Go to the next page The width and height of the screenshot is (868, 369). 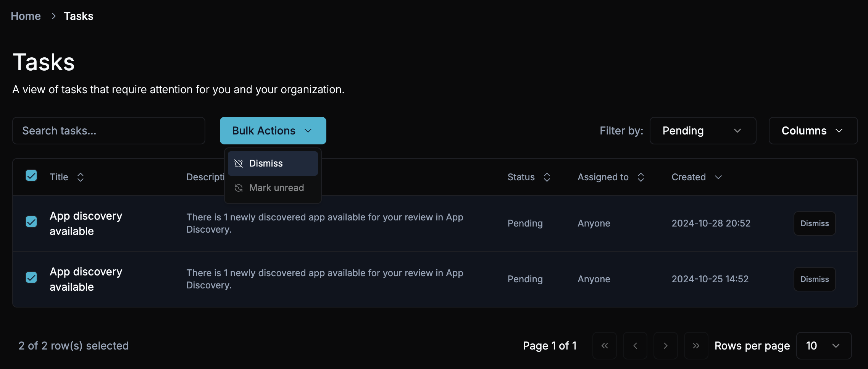(665, 345)
